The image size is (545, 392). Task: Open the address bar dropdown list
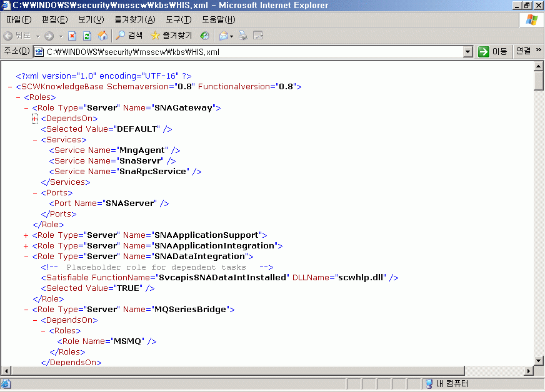[x=468, y=52]
